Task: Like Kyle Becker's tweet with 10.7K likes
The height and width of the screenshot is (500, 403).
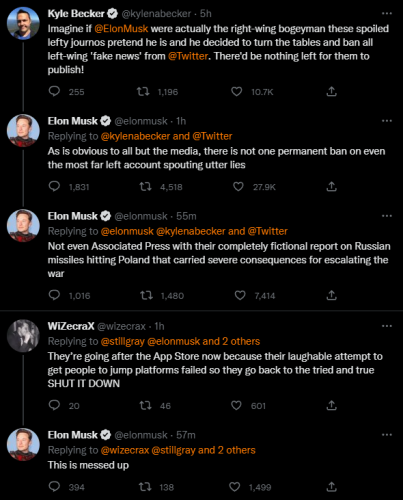Action: [236, 91]
